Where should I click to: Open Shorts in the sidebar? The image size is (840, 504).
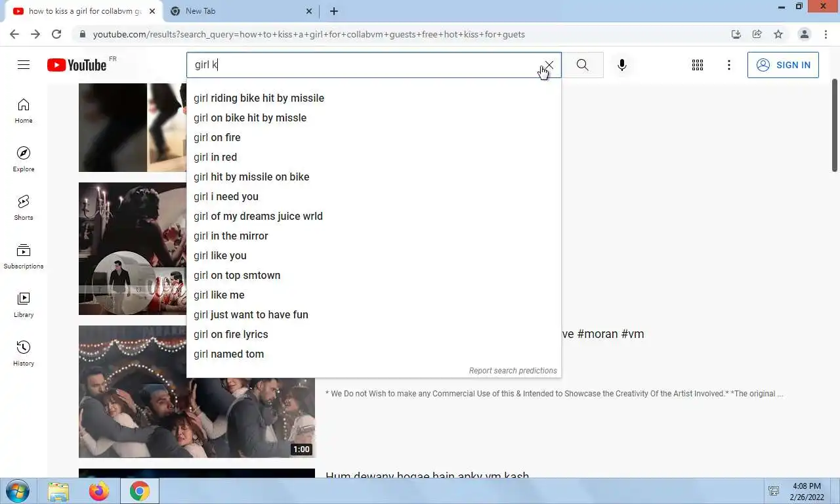pyautogui.click(x=24, y=208)
